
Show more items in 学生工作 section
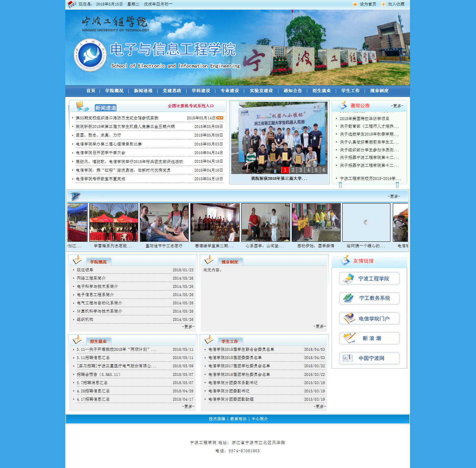click(320, 406)
